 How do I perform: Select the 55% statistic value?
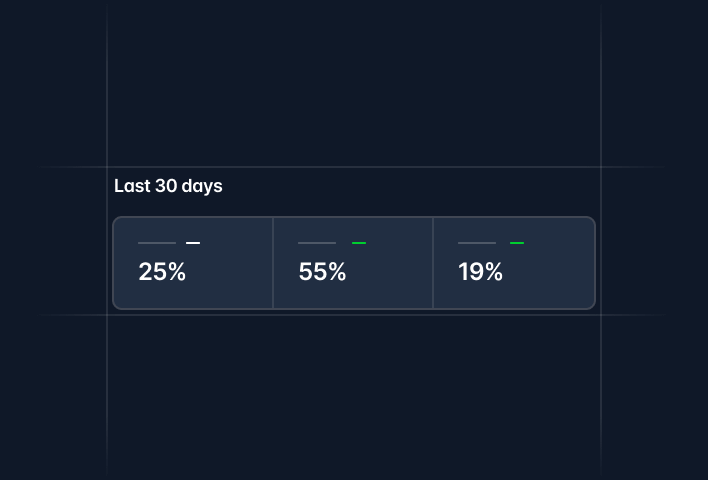(322, 272)
